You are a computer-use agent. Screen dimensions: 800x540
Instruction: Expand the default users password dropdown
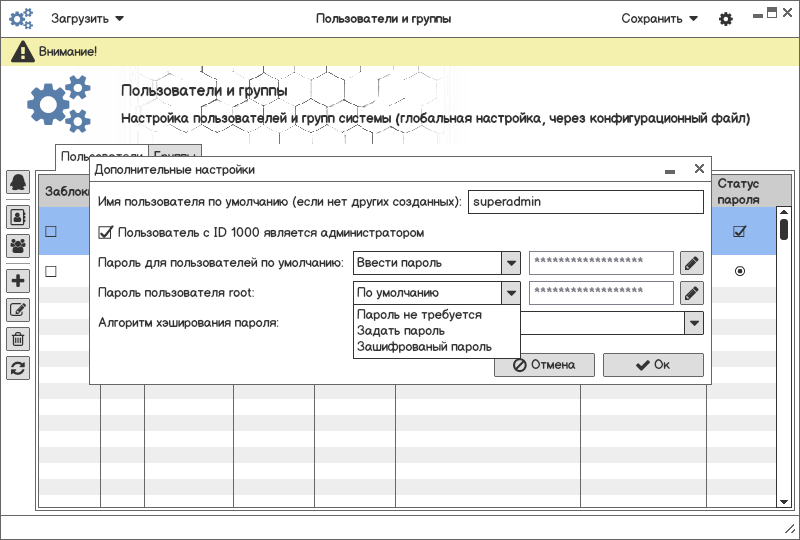coord(511,263)
